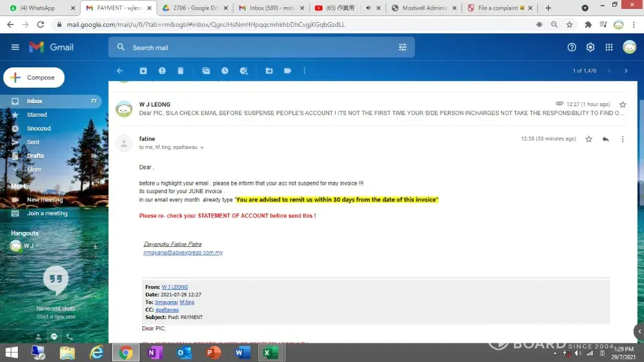Open Excel from the taskbar
The width and height of the screenshot is (644, 362).
point(271,352)
